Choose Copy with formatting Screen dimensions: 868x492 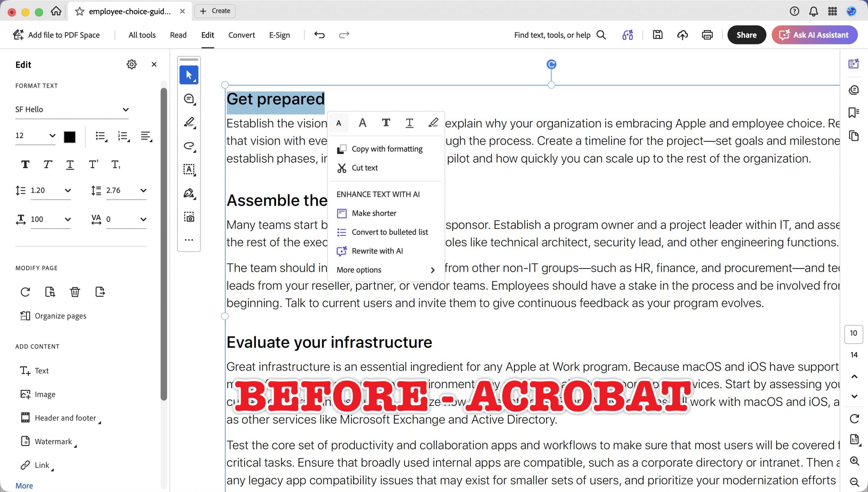coord(386,149)
